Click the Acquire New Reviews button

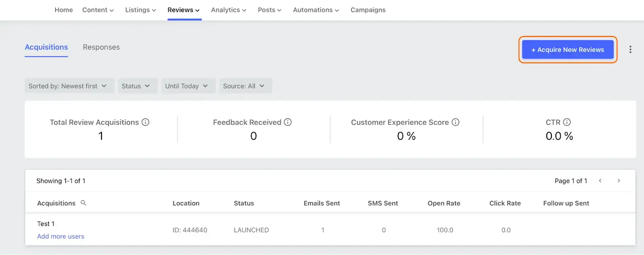point(568,50)
